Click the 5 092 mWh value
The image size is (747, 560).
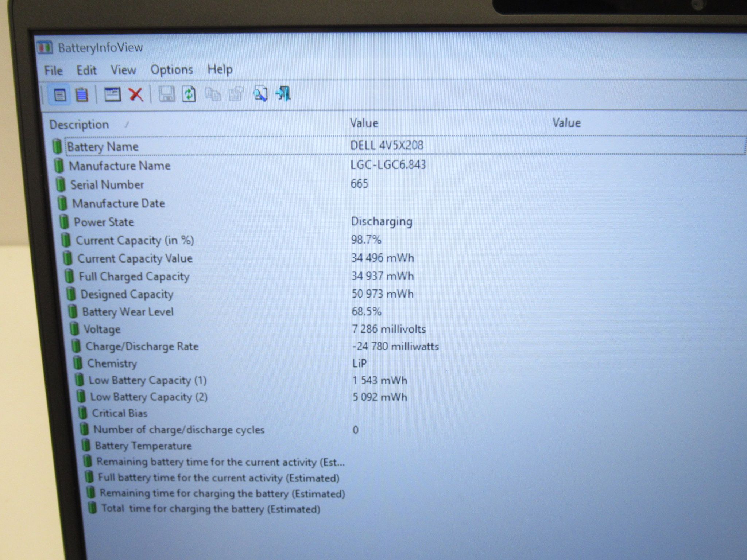[x=380, y=397]
